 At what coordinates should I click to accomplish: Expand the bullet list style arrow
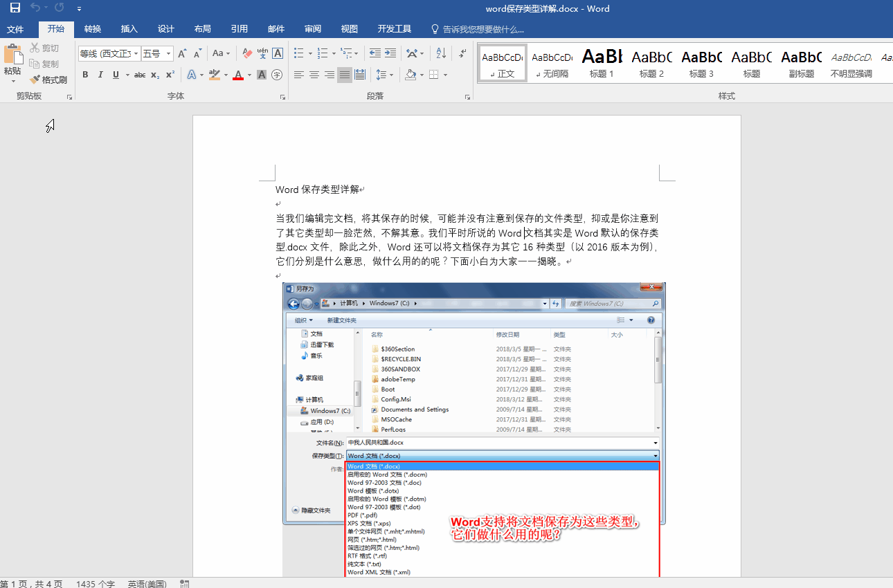309,53
